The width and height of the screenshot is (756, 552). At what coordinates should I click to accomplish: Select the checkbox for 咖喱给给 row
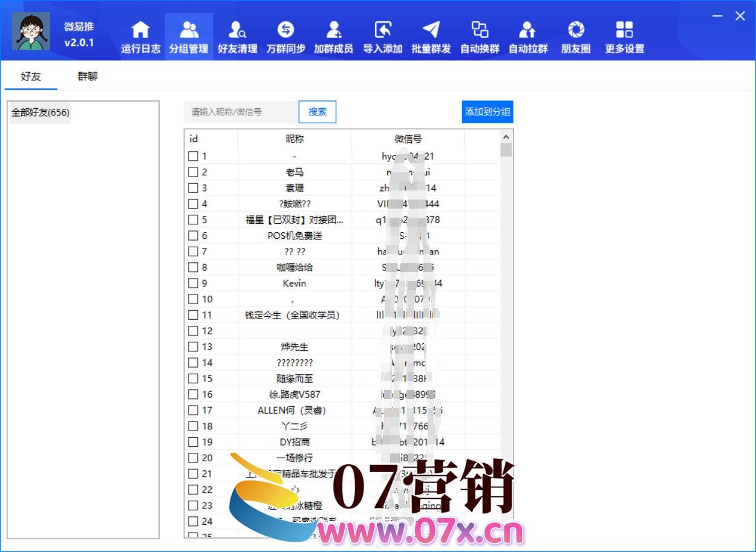(193, 267)
